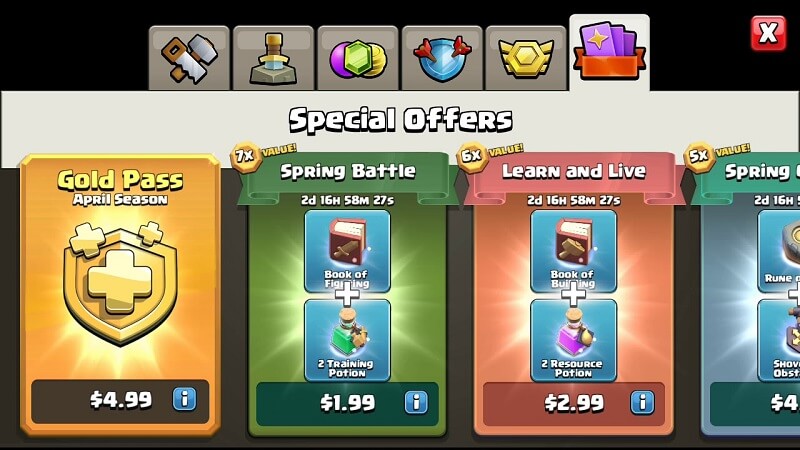Tap the 2 Resource Potion item
Viewport: 800px width, 450px height.
click(x=573, y=340)
